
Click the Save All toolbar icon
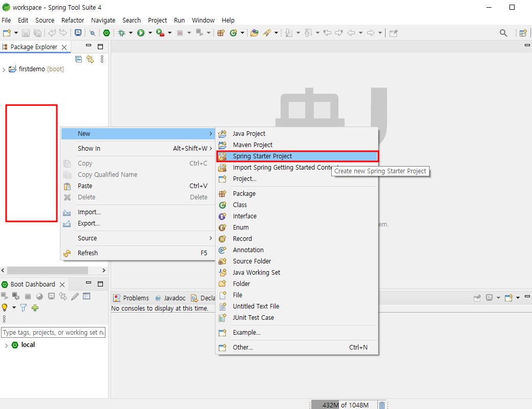coord(38,33)
